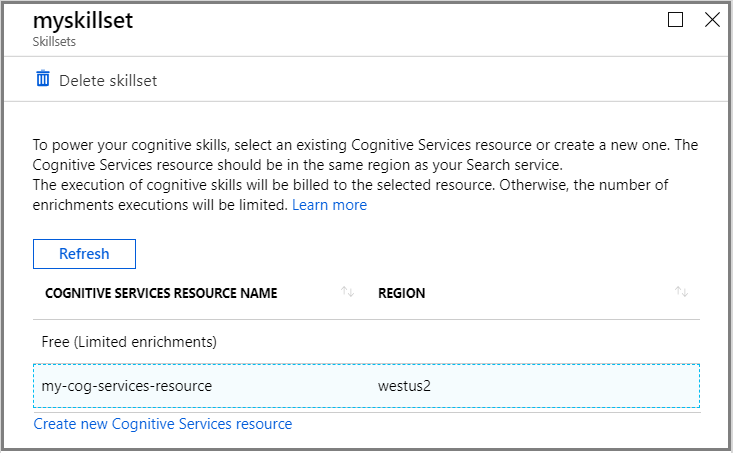
Task: Open 'Create new Cognitive Services resource' link
Action: pyautogui.click(x=163, y=424)
